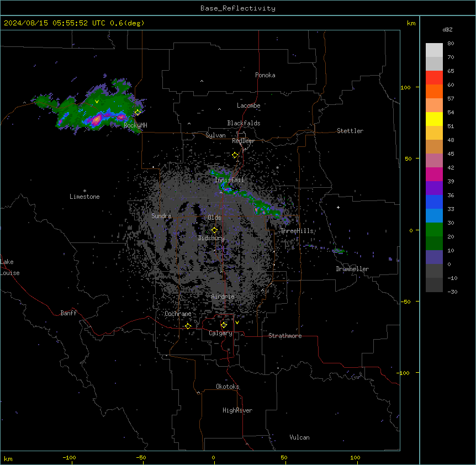Select the purple 36-39 dBZ legend swatch
This screenshot has width=476, height=465.
pyautogui.click(x=434, y=188)
